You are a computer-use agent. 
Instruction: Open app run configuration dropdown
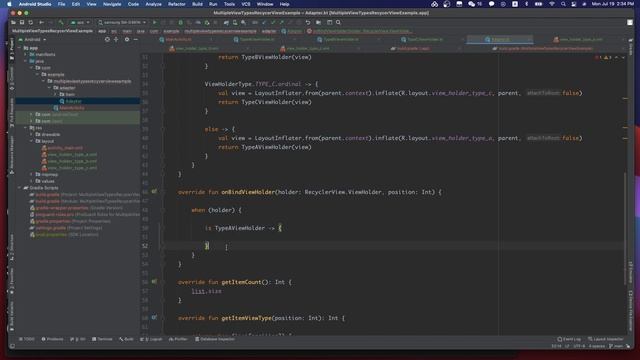tap(80, 22)
